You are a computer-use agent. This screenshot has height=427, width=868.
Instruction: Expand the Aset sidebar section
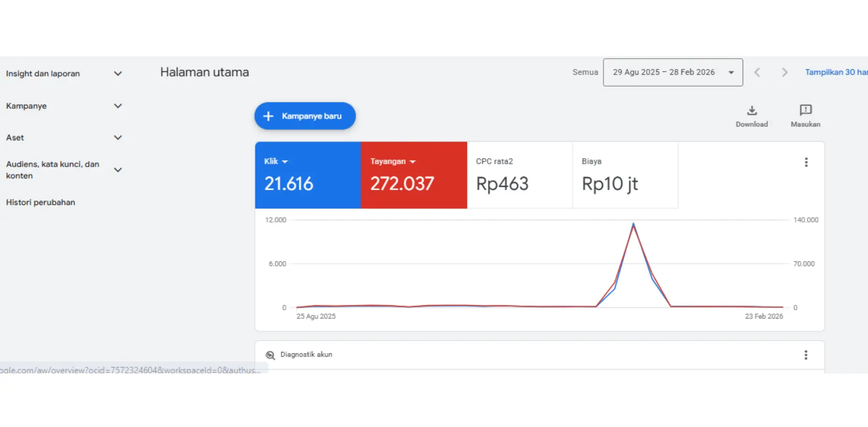(x=118, y=137)
